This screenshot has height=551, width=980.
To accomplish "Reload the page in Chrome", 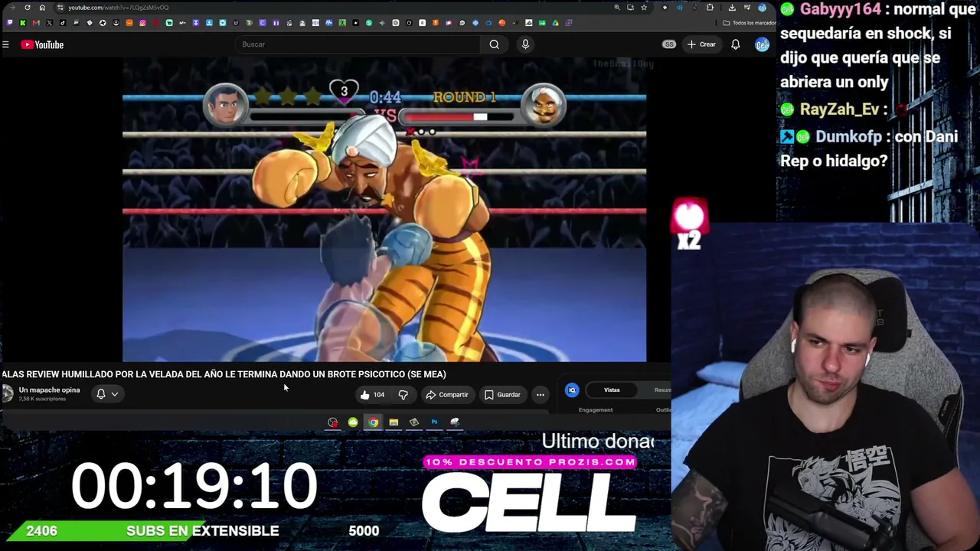I will pos(28,8).
